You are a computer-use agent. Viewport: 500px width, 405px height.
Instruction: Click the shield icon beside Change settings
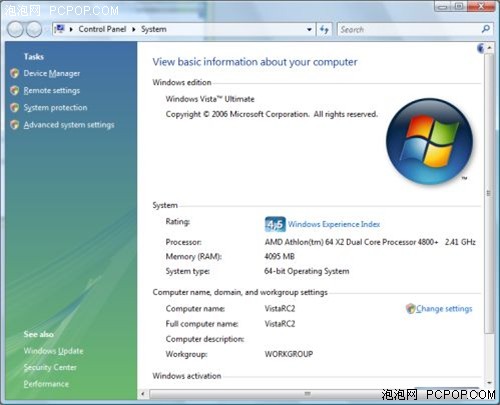click(x=410, y=308)
